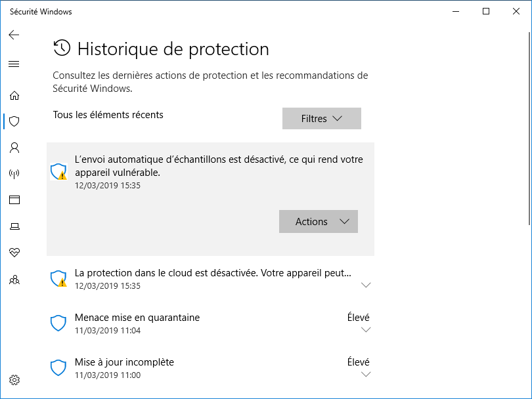532x399 pixels.
Task: Open the Home page icon
Action: tap(14, 95)
